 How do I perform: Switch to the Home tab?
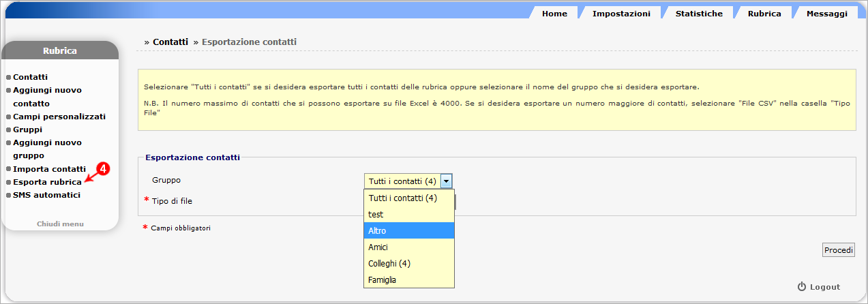[554, 14]
